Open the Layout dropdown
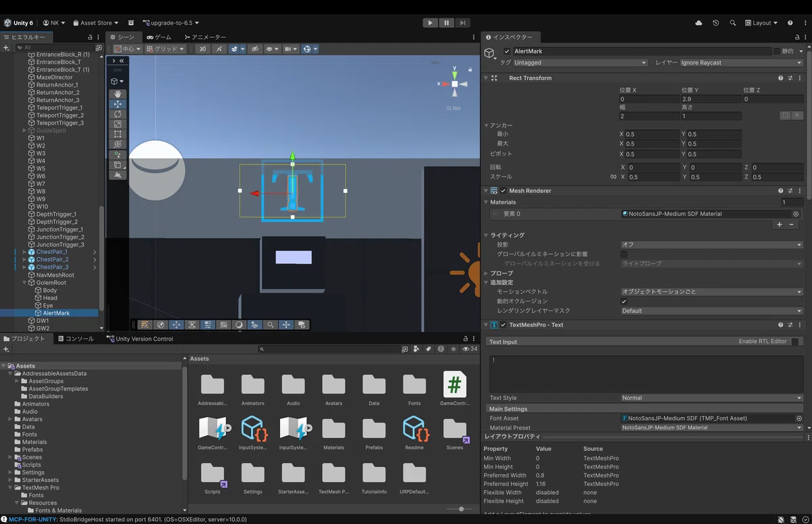 point(761,23)
